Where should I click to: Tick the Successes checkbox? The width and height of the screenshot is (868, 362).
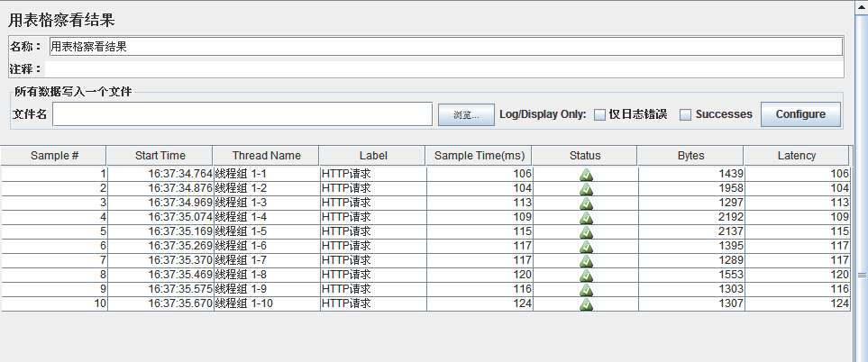(x=685, y=114)
